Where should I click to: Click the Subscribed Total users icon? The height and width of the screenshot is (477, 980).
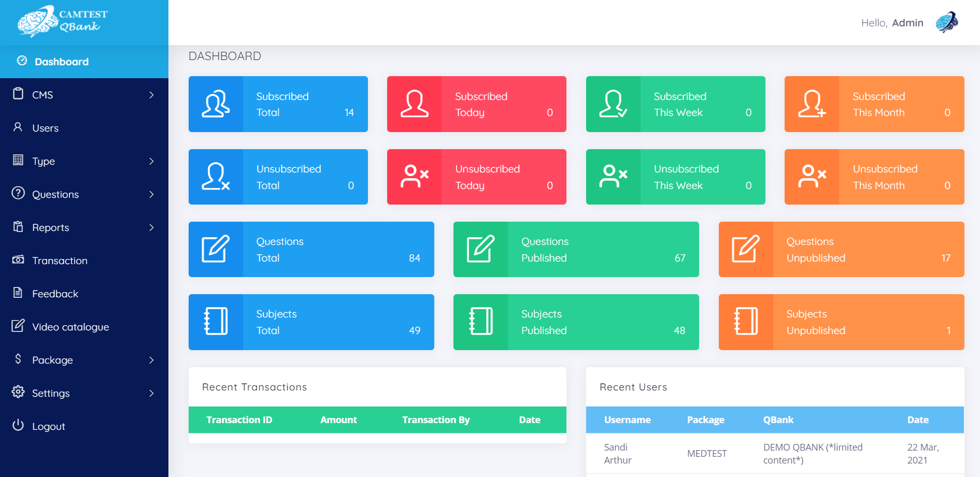coord(216,104)
